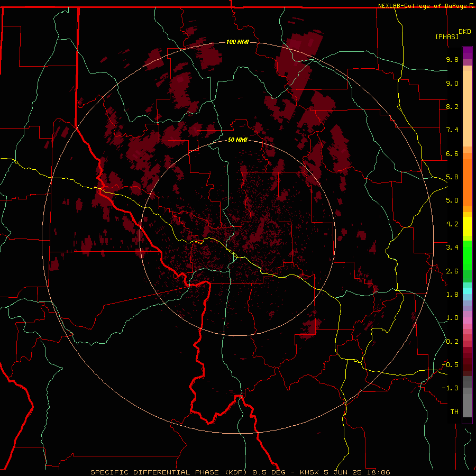Click the 4.2 scale value
This screenshot has width=476, height=476.
(452, 224)
